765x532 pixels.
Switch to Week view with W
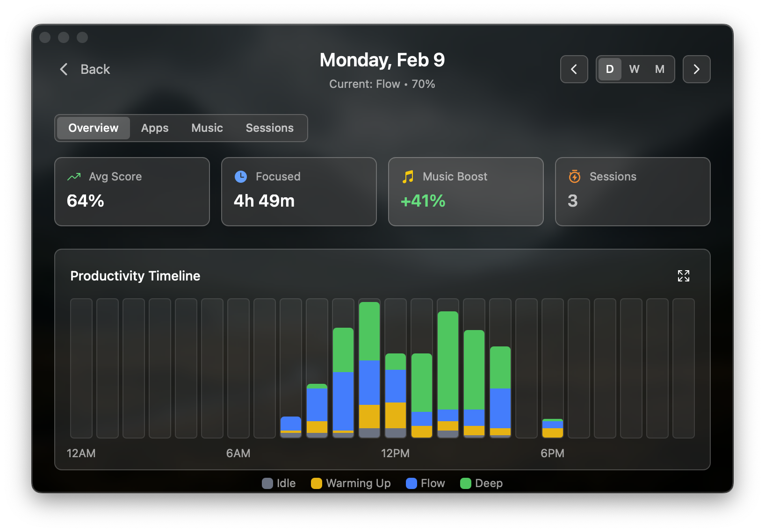pyautogui.click(x=634, y=69)
